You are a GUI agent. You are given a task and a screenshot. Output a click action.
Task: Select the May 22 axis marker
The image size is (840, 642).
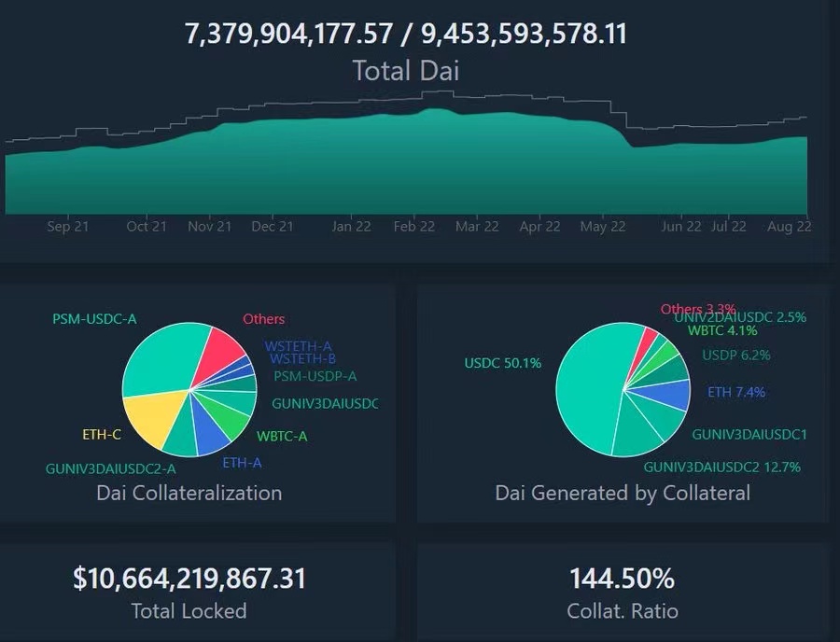[602, 227]
